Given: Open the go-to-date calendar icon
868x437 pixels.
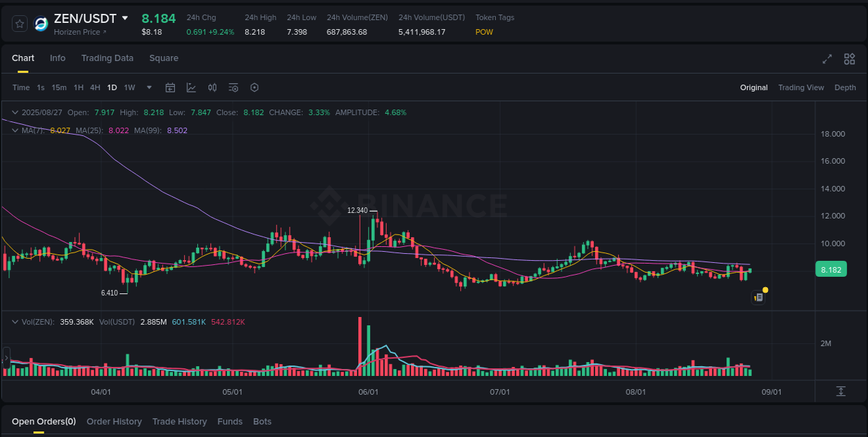Looking at the screenshot, I should [x=170, y=87].
